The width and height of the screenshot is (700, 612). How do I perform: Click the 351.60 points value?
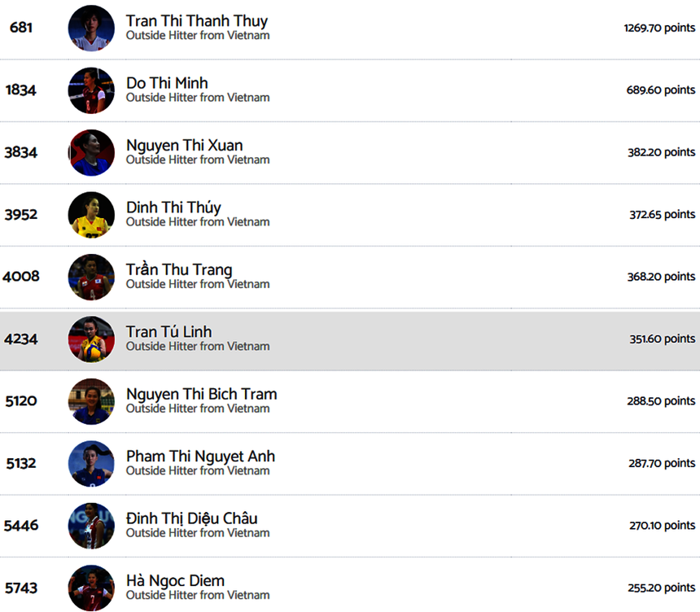pyautogui.click(x=662, y=339)
